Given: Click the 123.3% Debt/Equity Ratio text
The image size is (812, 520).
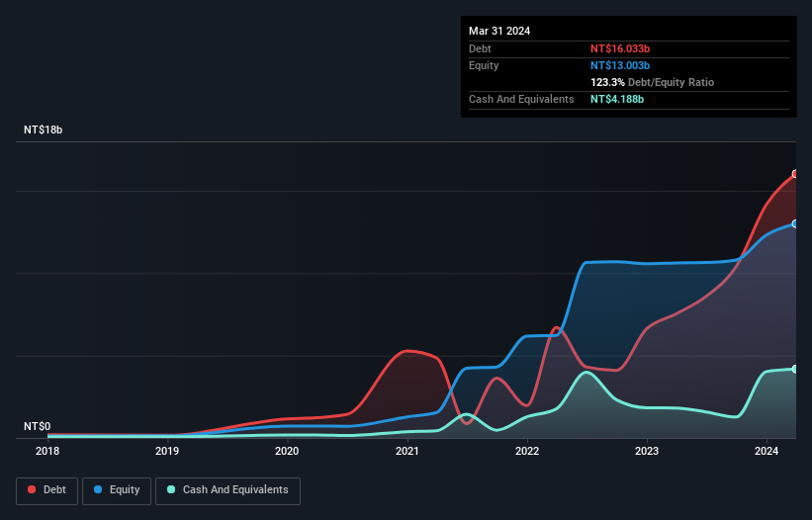Looking at the screenshot, I should pyautogui.click(x=652, y=82).
